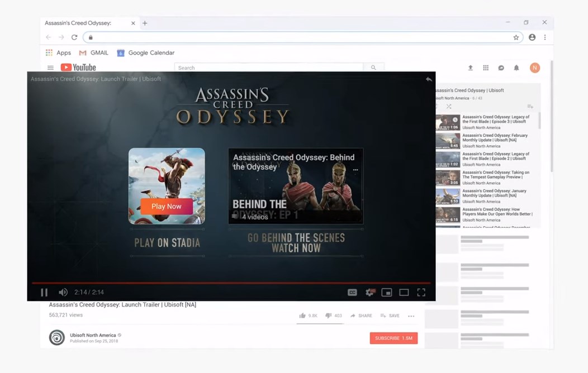Shuffle the playlist videos

449,106
